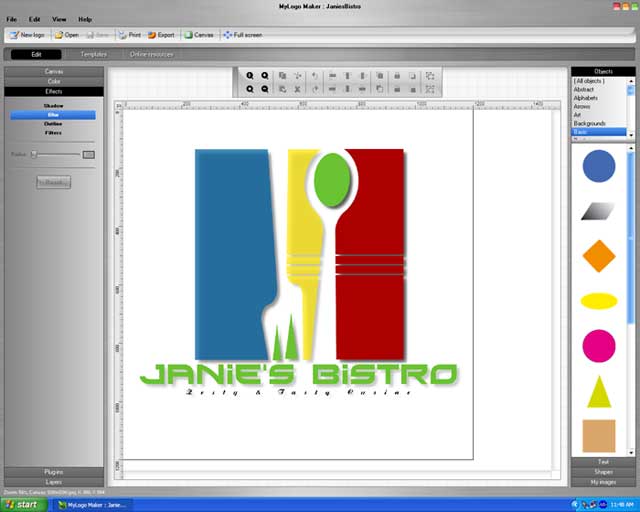Open a logo file with Open button
This screenshot has width=640, height=512.
(x=66, y=34)
